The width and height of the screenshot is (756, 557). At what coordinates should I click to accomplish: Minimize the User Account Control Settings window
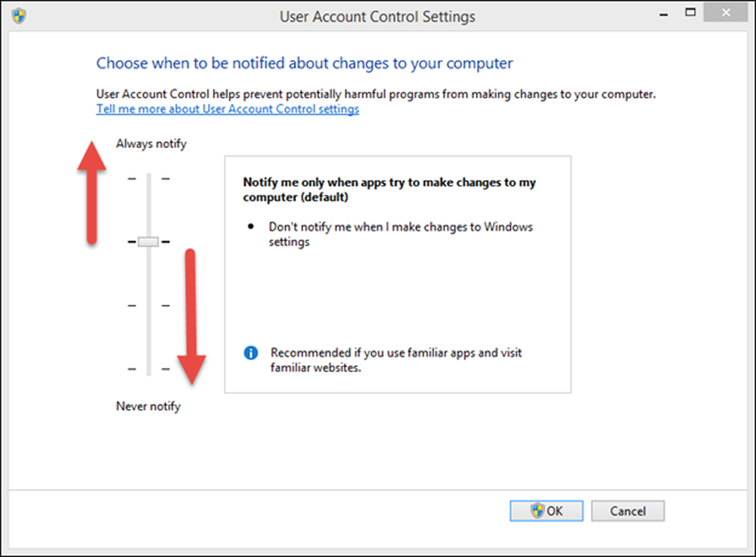664,14
